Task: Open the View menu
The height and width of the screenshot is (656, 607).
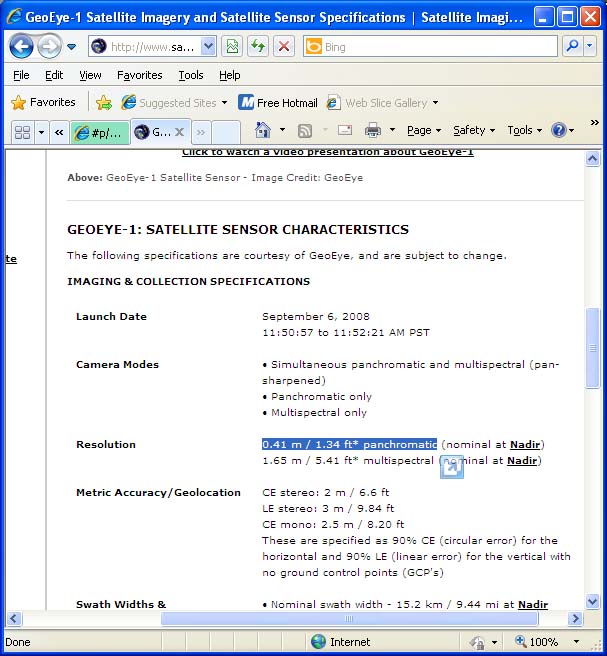Action: (x=90, y=75)
